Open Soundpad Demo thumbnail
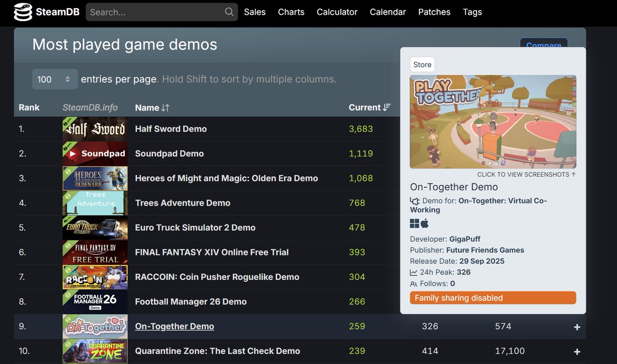617x364 pixels. pos(95,154)
